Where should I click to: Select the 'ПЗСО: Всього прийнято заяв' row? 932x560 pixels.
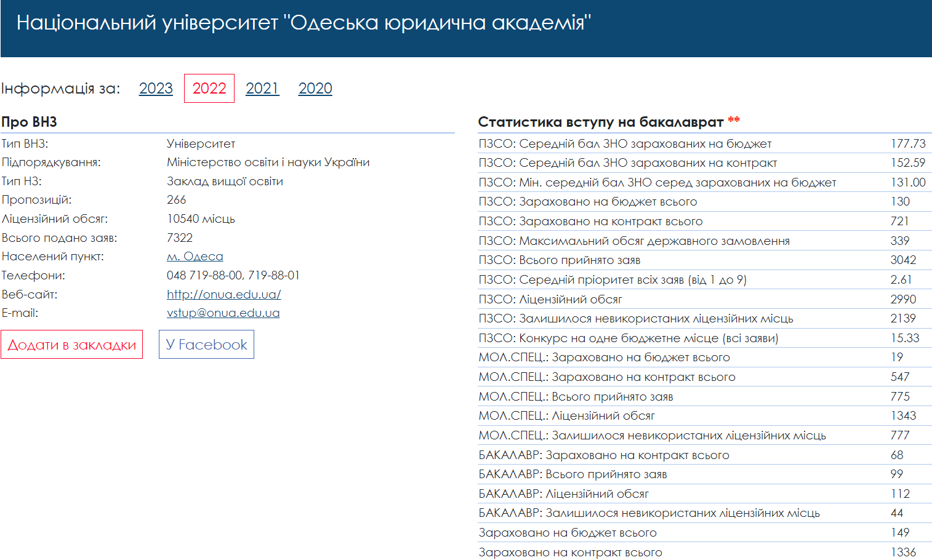[559, 260]
